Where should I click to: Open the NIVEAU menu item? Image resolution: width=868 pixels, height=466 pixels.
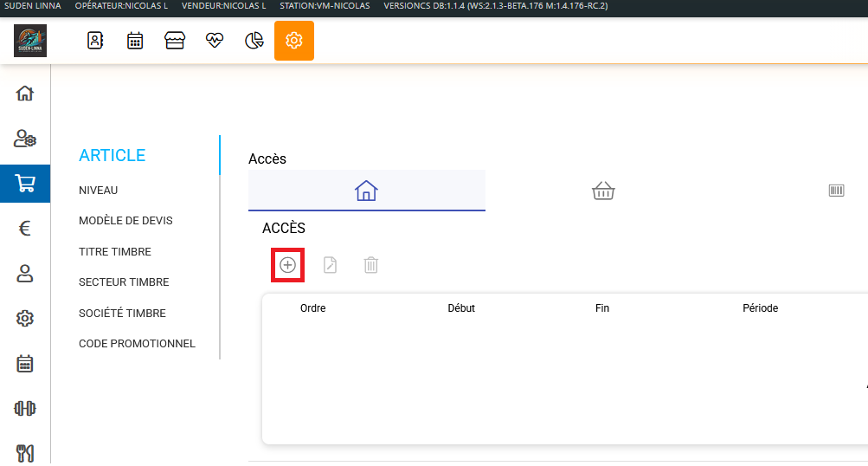click(98, 191)
